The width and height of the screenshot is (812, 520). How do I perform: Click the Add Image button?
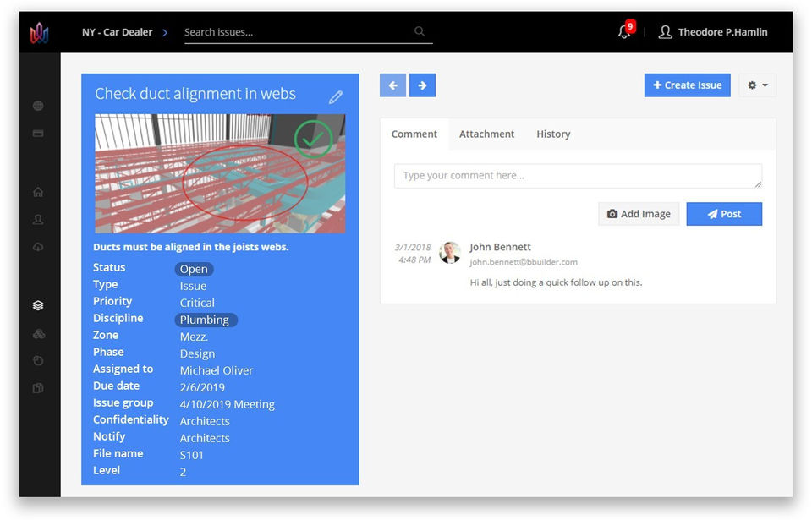pos(639,214)
